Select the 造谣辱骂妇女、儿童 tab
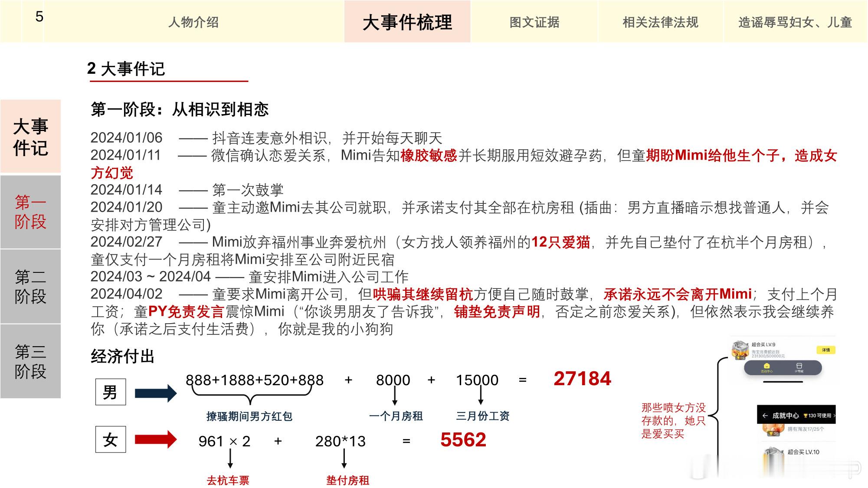This screenshot has height=488, width=868. coord(795,22)
